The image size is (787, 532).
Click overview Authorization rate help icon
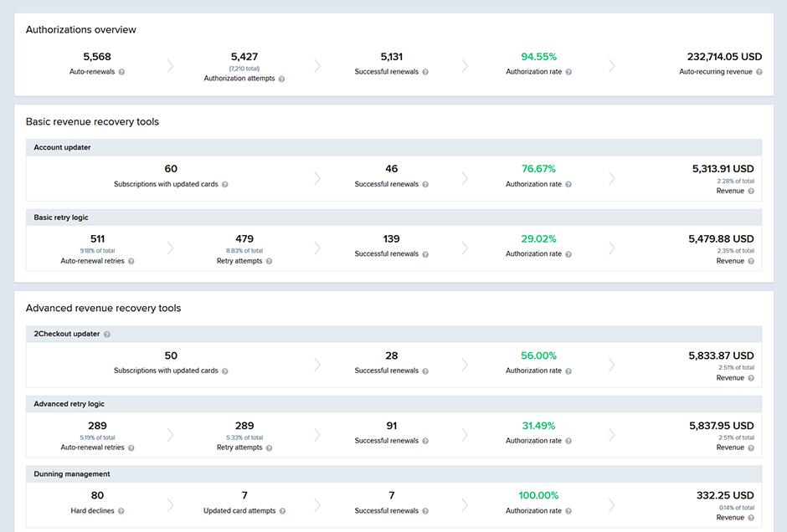568,73
